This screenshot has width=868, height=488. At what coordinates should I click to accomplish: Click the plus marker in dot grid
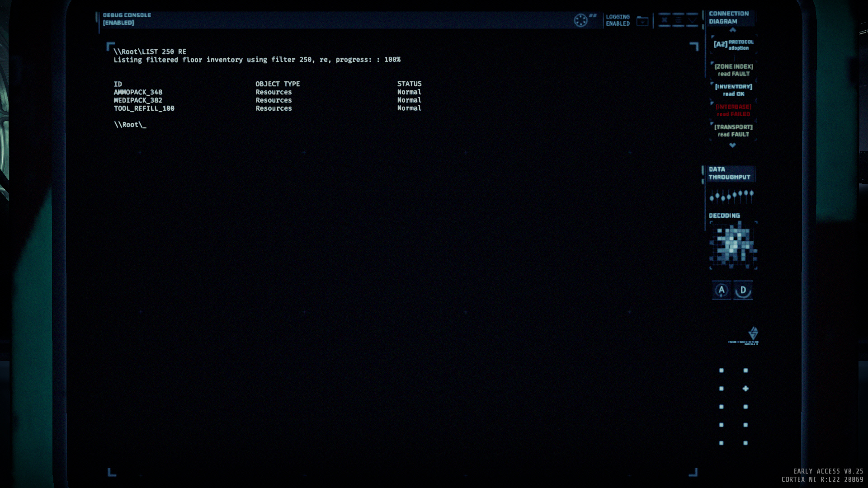[x=745, y=389]
